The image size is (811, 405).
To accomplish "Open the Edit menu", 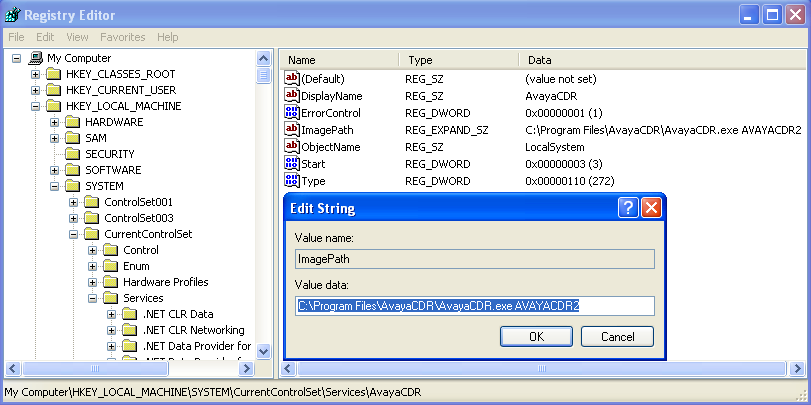I will pyautogui.click(x=45, y=37).
